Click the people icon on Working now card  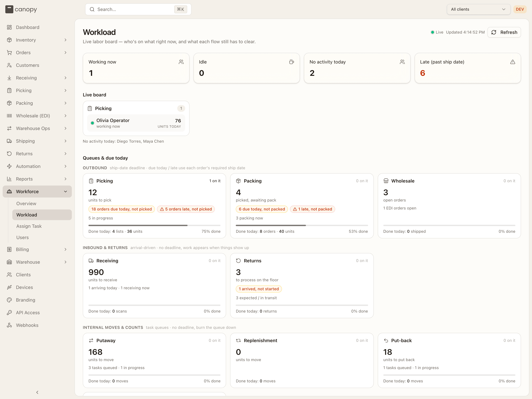coord(181,62)
